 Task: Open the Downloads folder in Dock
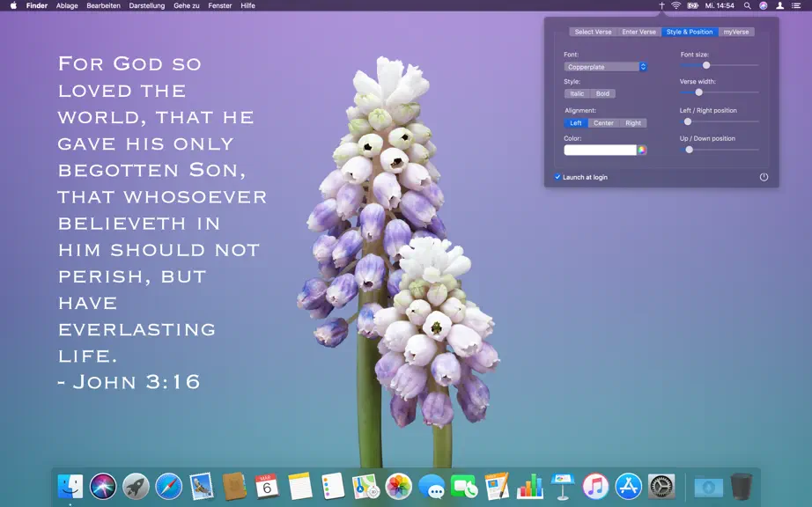708,487
